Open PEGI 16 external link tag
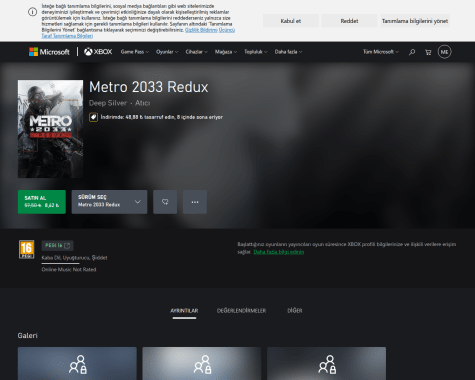The width and height of the screenshot is (475, 380). [x=57, y=246]
